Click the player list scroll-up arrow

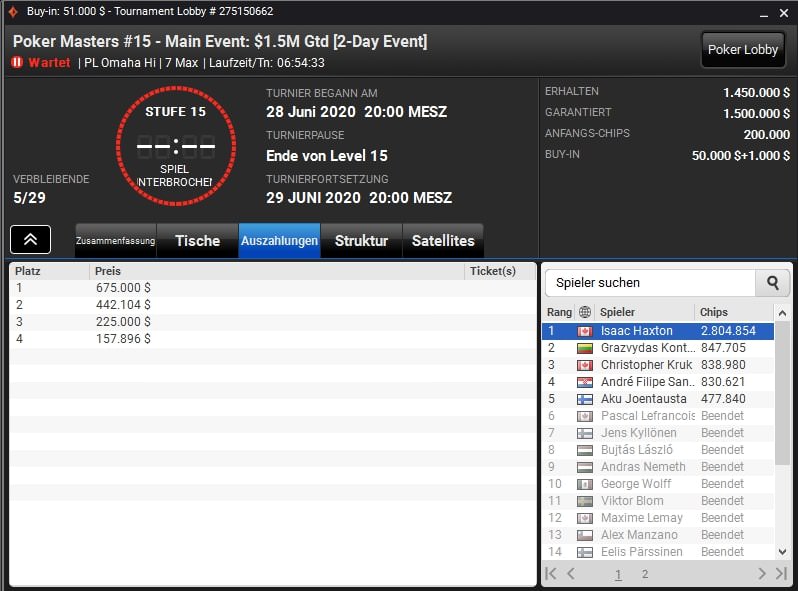pos(782,313)
